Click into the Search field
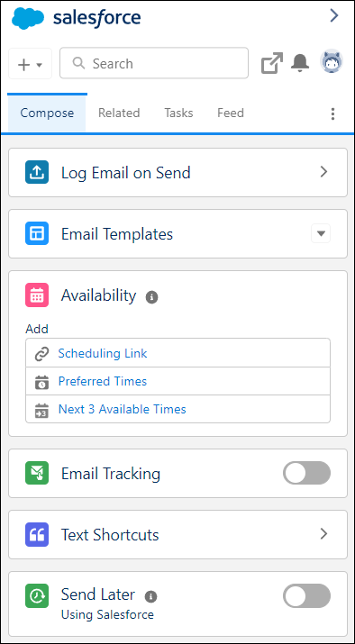This screenshot has width=355, height=644. (x=154, y=63)
